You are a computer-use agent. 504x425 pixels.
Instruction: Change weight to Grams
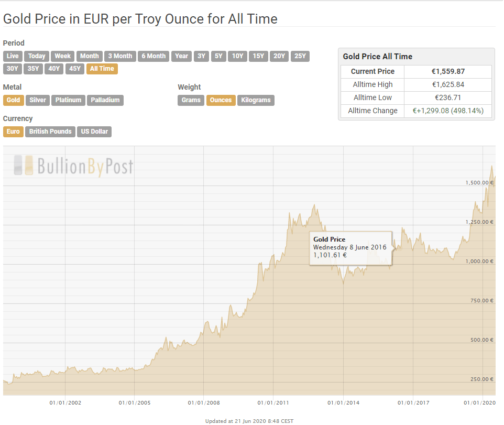[x=191, y=100]
